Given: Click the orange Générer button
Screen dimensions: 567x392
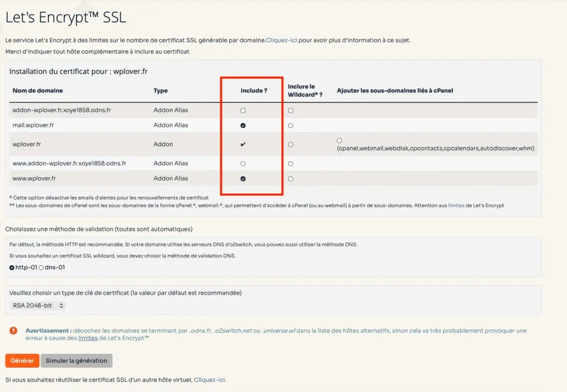Looking at the screenshot, I should pyautogui.click(x=22, y=360).
